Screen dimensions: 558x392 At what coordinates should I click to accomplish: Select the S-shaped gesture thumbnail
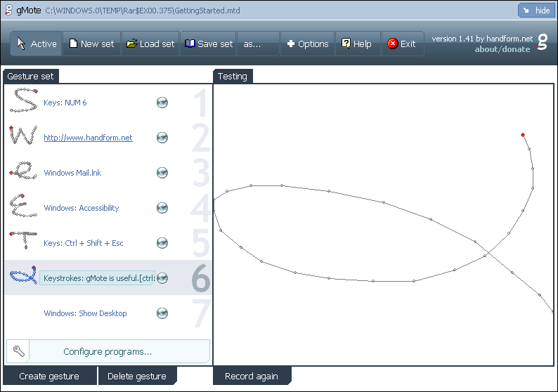click(23, 100)
